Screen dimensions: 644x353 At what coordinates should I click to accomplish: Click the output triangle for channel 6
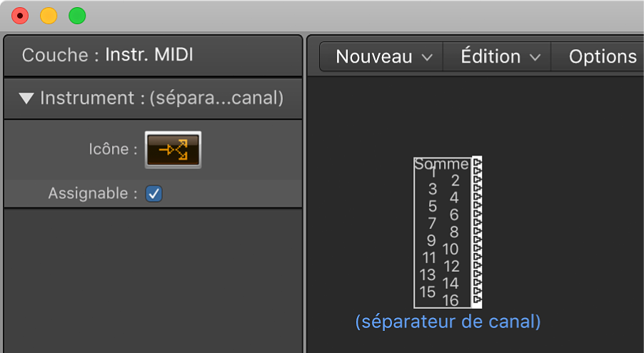(x=477, y=213)
